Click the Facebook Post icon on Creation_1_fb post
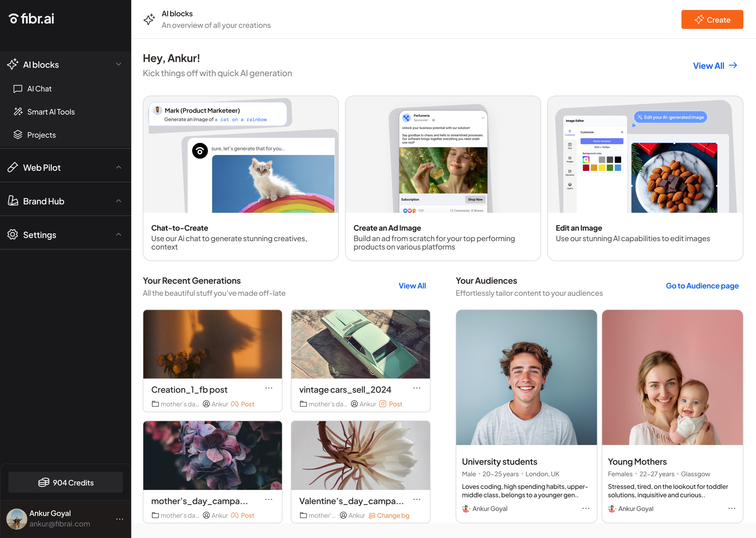The image size is (756, 538). tap(235, 404)
